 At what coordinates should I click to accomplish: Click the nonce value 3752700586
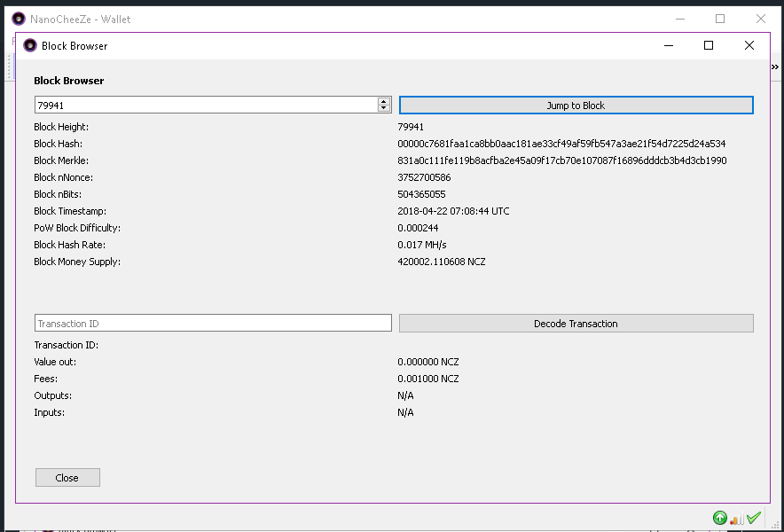click(424, 177)
